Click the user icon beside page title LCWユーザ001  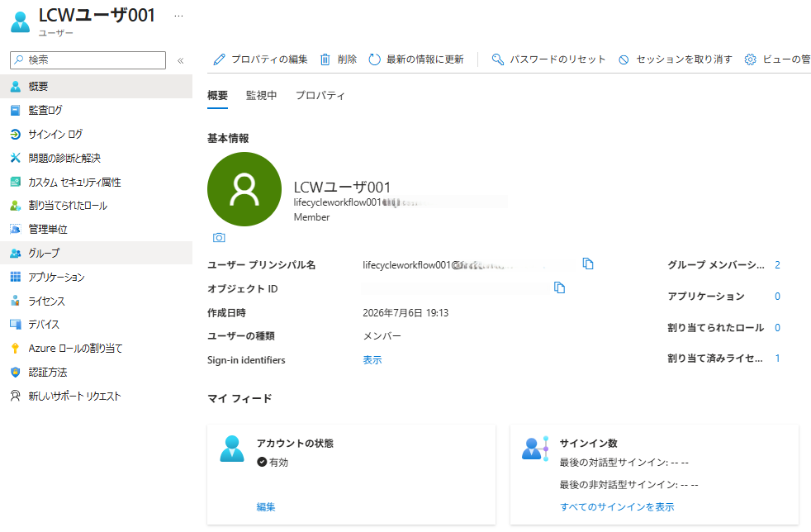coord(20,21)
